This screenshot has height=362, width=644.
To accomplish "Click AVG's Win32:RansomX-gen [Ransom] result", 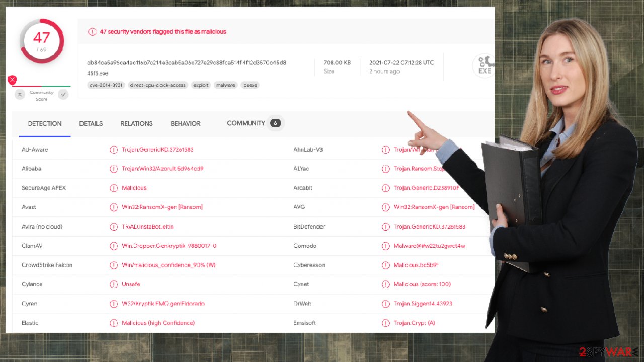I will click(x=434, y=207).
